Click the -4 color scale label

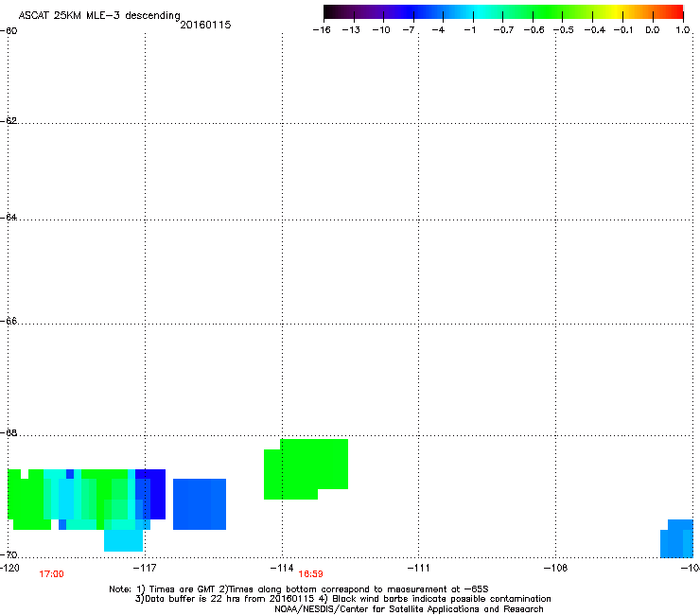(438, 30)
